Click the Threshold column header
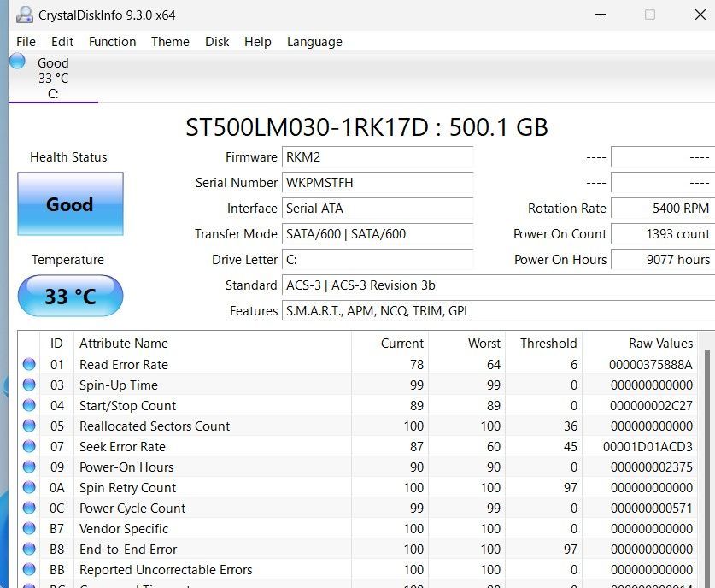Viewport: 715px width, 588px height. [x=543, y=343]
